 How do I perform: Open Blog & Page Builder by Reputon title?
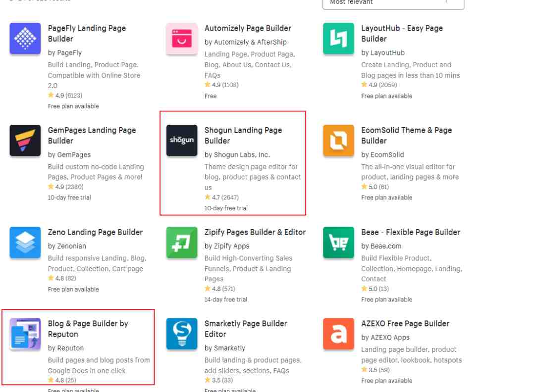pyautogui.click(x=88, y=329)
